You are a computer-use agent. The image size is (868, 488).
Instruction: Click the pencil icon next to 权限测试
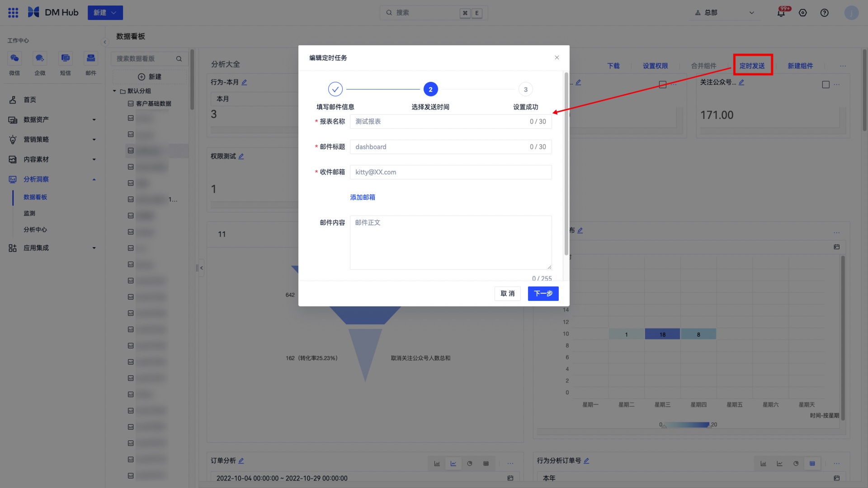(241, 156)
